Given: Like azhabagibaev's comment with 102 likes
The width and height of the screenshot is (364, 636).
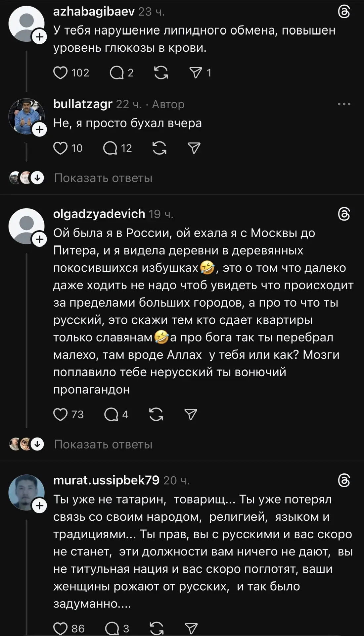Looking at the screenshot, I should 61,73.
